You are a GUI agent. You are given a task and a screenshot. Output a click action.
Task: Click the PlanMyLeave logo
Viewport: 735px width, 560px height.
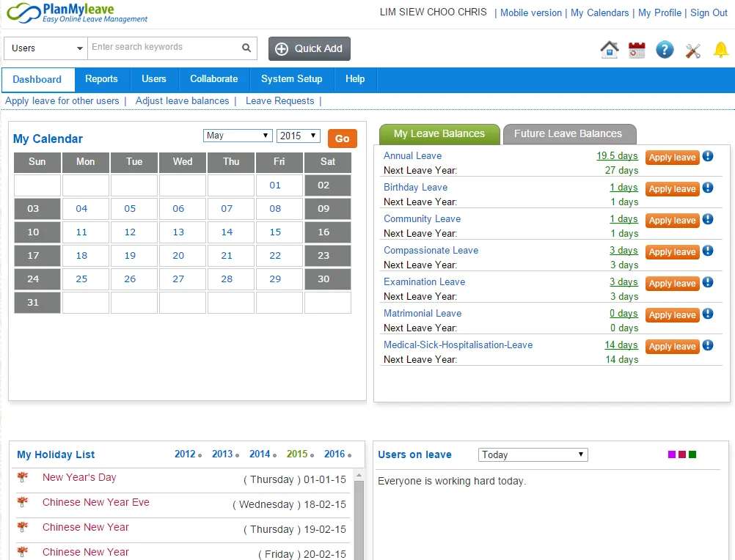click(77, 13)
